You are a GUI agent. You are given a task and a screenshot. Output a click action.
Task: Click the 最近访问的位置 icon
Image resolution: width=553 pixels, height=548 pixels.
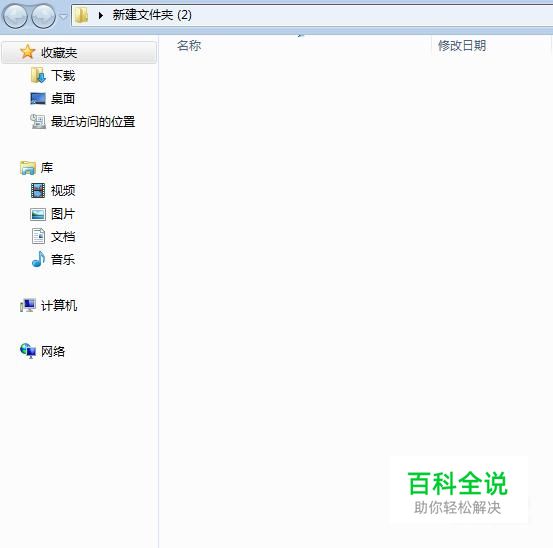(38, 122)
